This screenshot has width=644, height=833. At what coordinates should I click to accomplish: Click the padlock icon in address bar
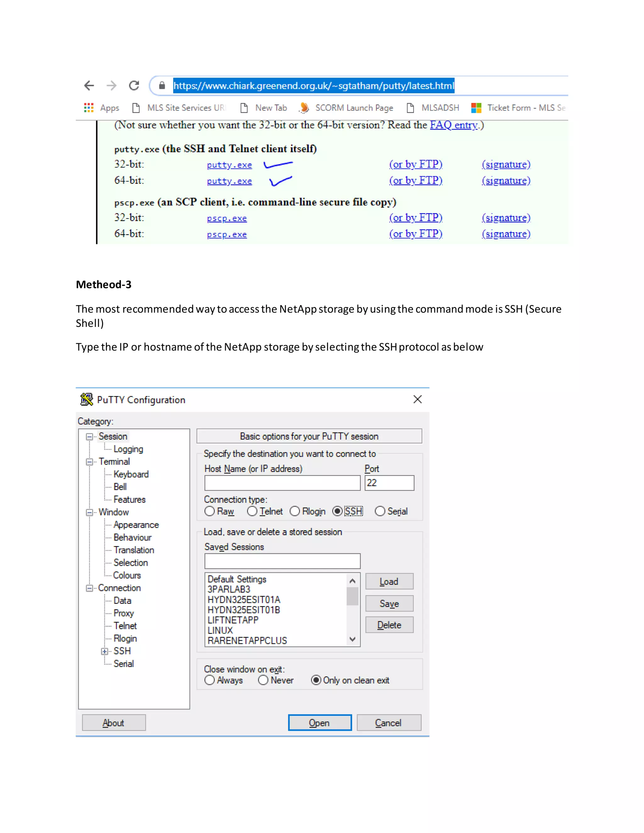[162, 86]
